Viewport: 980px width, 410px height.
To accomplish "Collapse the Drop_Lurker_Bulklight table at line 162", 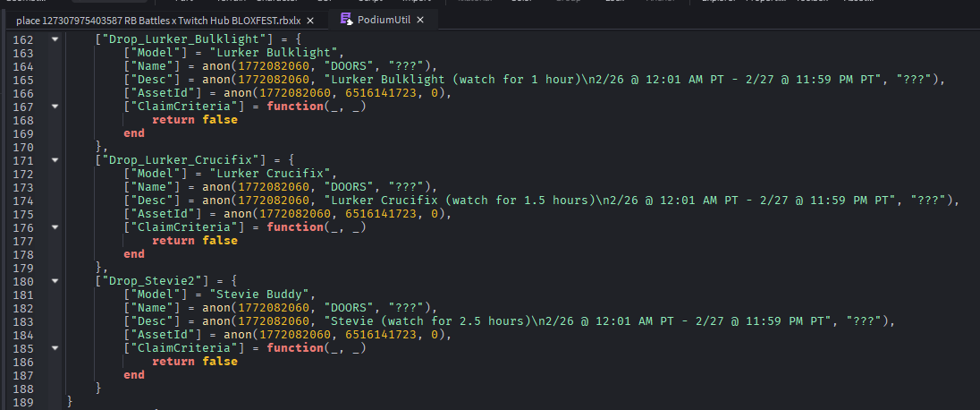I will pos(55,38).
